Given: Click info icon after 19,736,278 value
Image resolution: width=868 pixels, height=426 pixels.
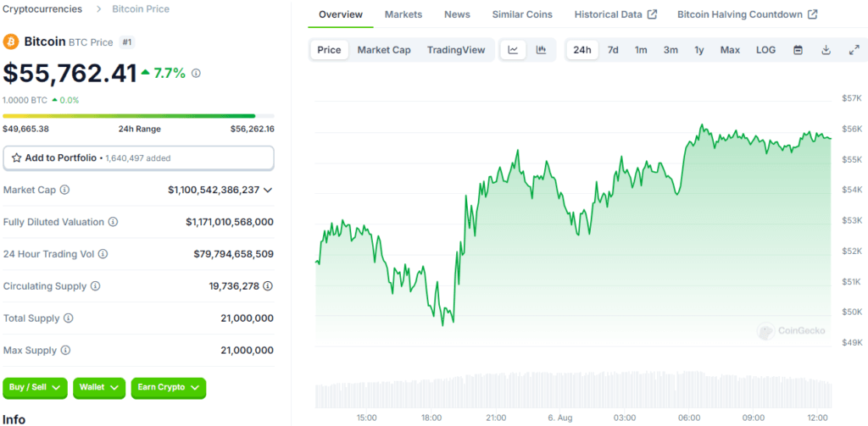Looking at the screenshot, I should coord(268,286).
